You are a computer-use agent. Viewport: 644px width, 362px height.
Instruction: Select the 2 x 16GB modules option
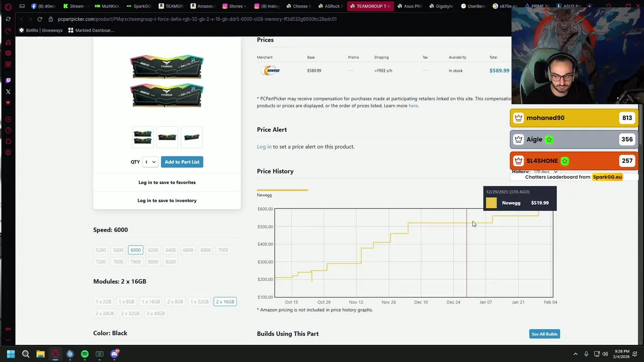click(225, 302)
